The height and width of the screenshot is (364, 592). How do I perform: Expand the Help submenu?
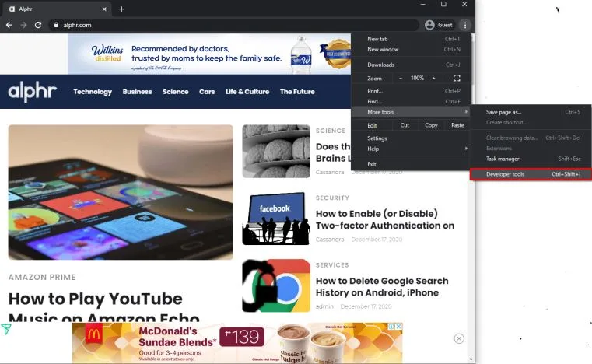[412, 149]
